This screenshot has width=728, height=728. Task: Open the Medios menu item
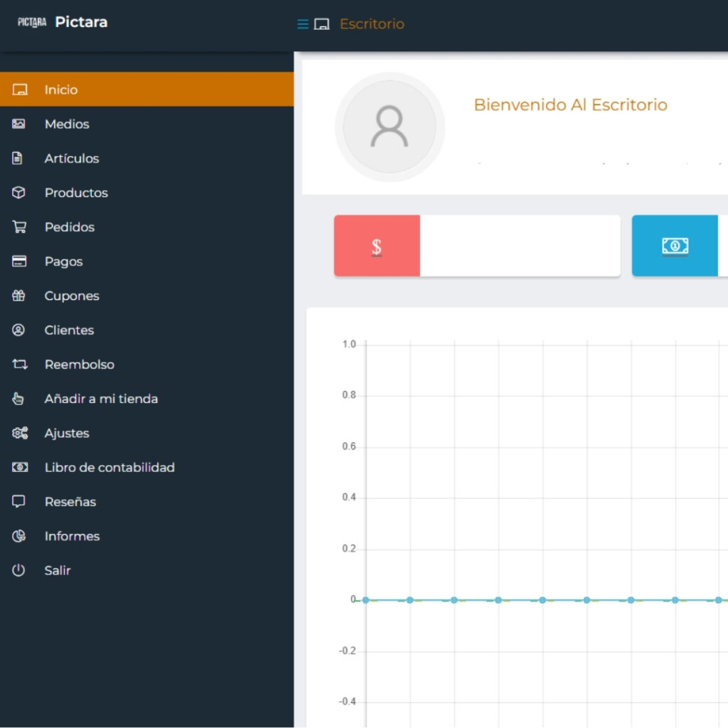(x=67, y=124)
